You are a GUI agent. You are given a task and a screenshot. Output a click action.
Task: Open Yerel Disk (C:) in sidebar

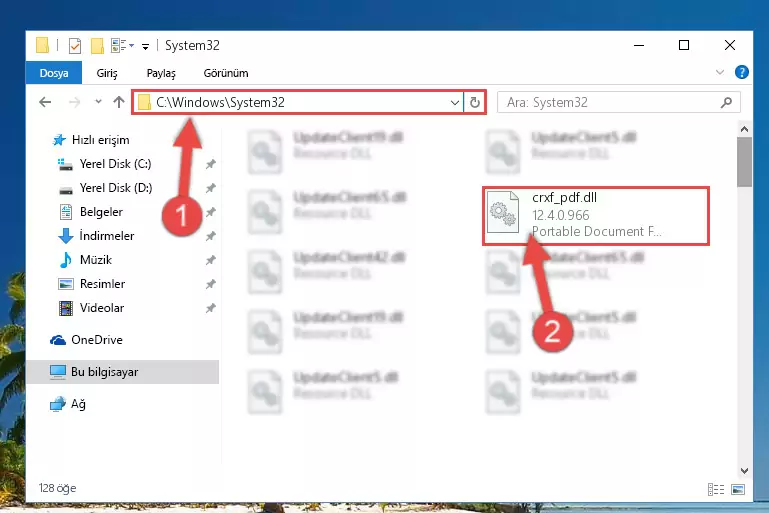[104, 164]
